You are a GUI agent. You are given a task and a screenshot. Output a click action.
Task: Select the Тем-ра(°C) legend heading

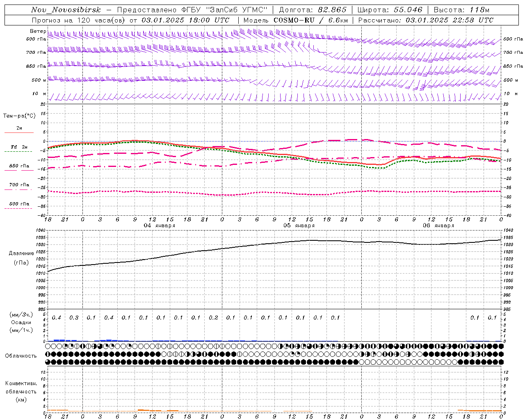19,116
